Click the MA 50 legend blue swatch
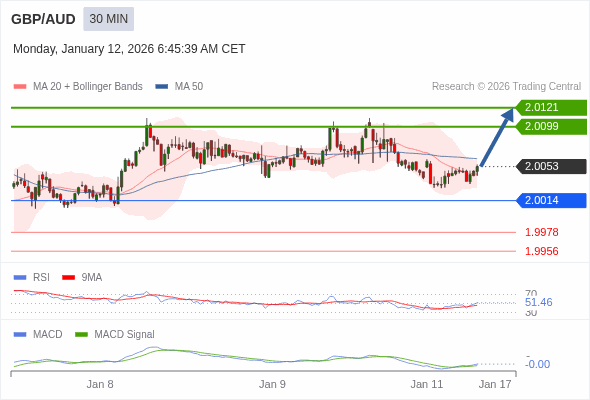This screenshot has height=400, width=590. [162, 87]
